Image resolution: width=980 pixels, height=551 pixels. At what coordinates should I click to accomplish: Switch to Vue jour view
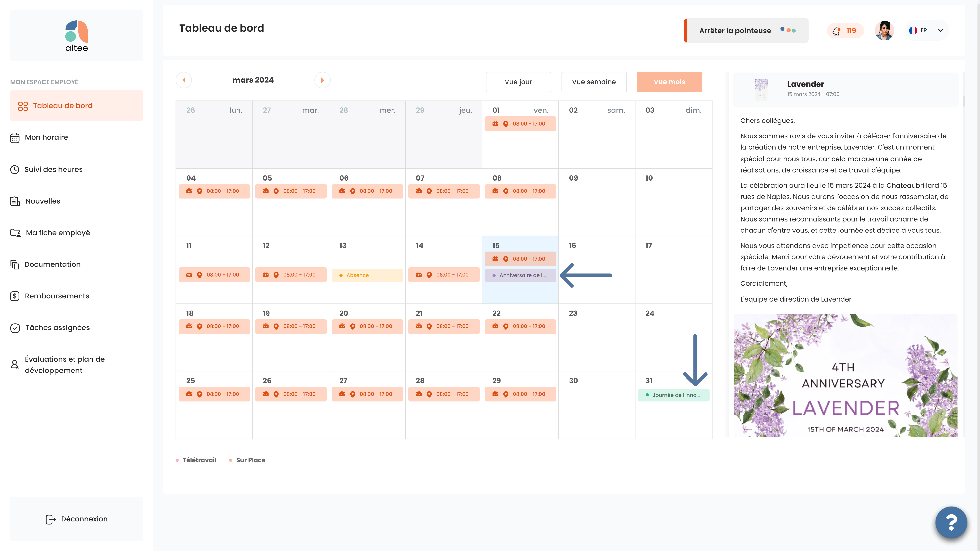(518, 82)
